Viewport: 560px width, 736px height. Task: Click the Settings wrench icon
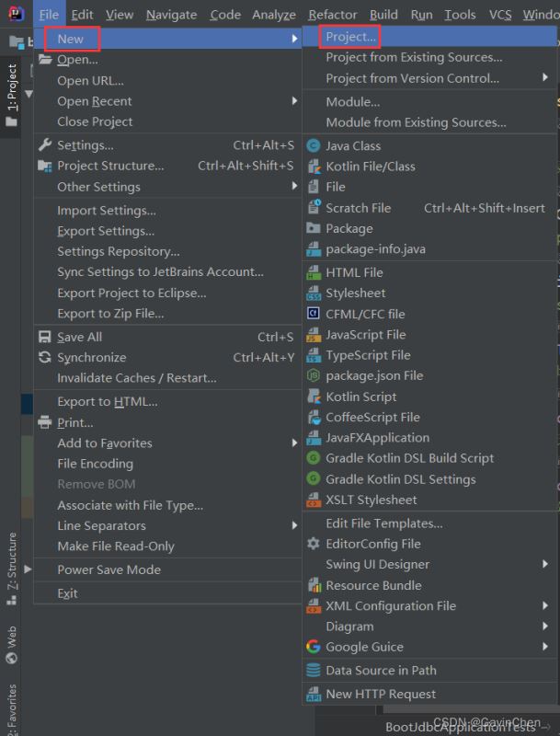click(44, 145)
